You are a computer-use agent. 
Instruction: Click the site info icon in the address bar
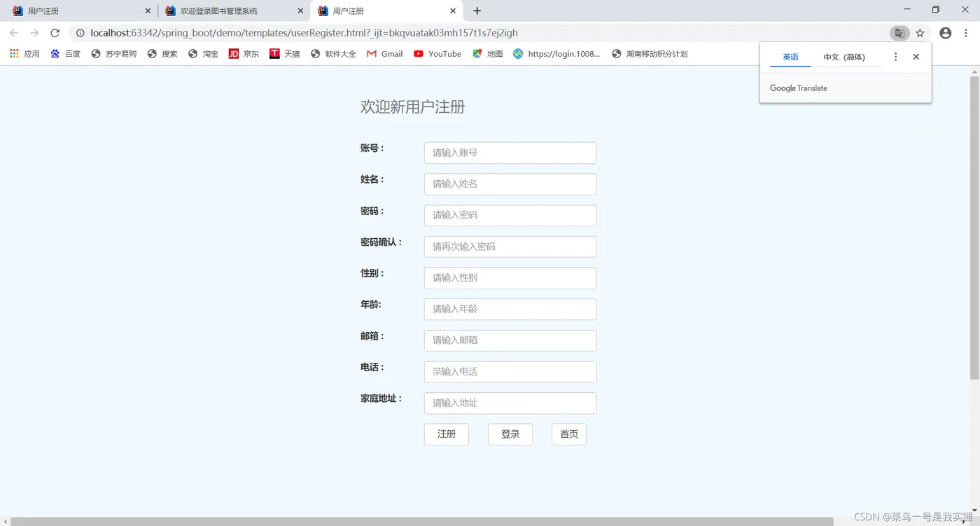point(80,33)
